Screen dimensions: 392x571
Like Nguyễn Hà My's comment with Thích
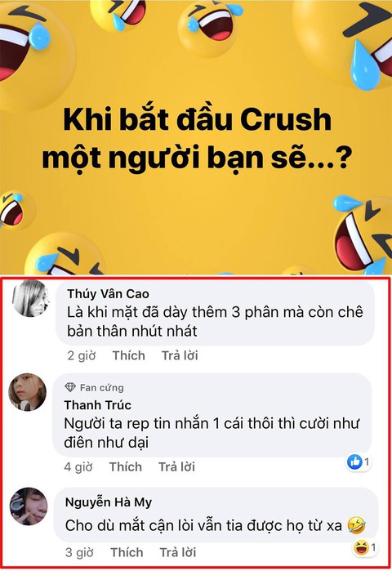click(127, 552)
